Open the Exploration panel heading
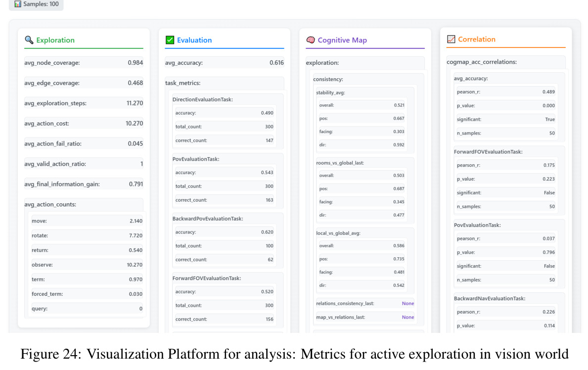This screenshot has height=370, width=588. coord(55,40)
